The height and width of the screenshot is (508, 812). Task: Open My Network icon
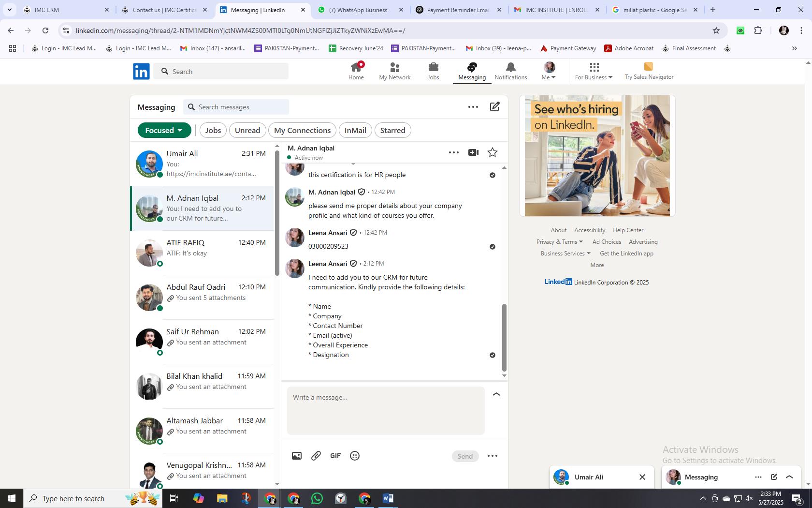click(x=394, y=71)
